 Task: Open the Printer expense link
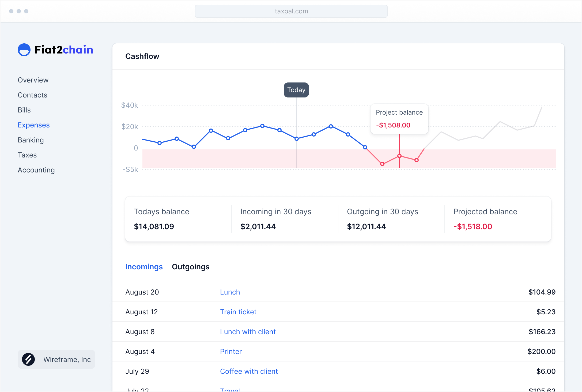tap(231, 352)
